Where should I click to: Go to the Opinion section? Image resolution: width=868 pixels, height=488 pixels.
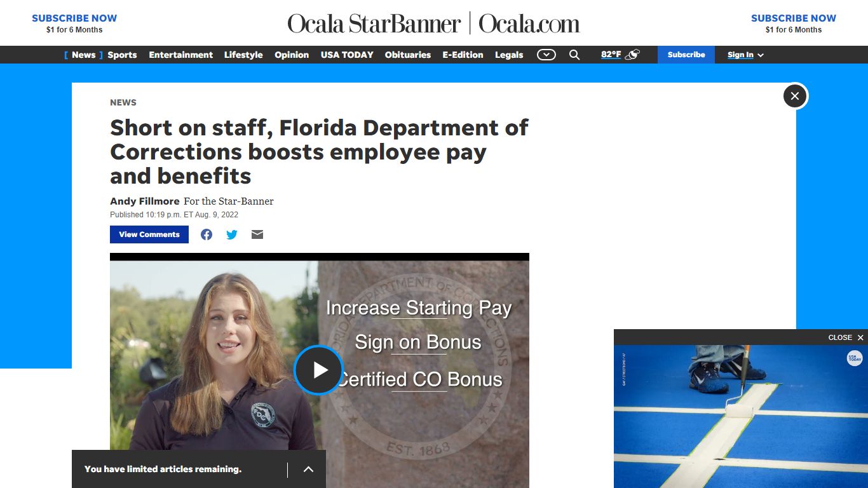(292, 55)
